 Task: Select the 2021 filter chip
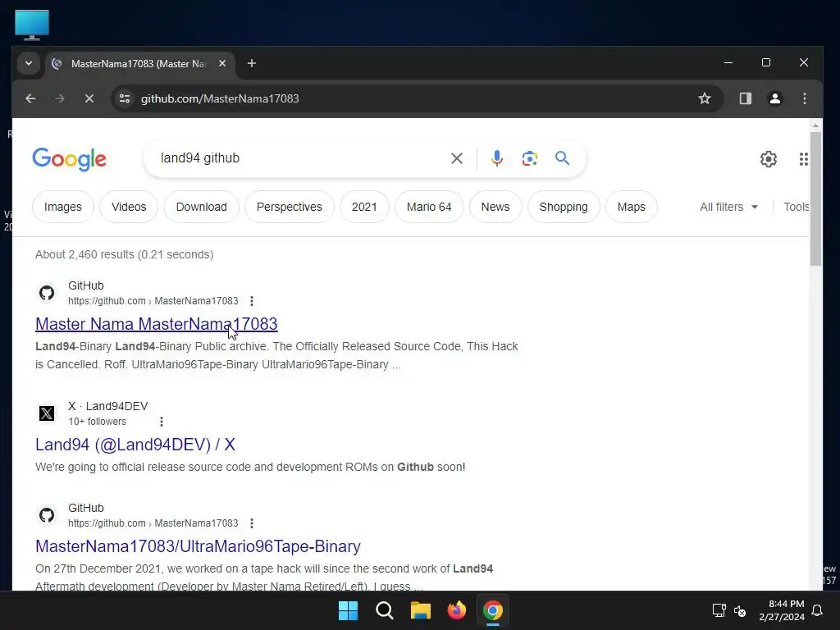[x=364, y=207]
